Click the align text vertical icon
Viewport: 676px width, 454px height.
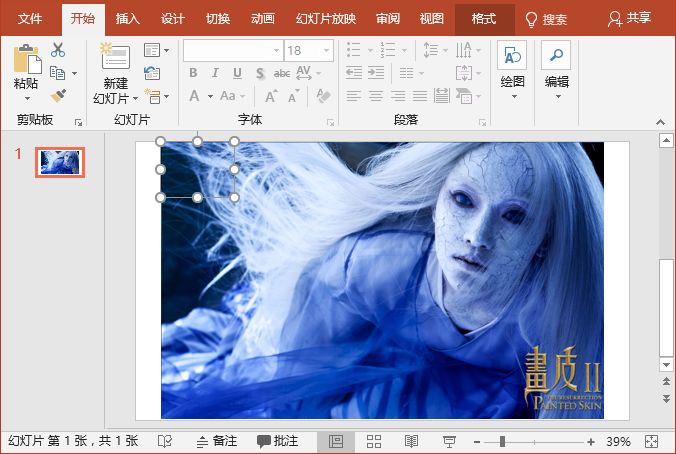coord(463,73)
